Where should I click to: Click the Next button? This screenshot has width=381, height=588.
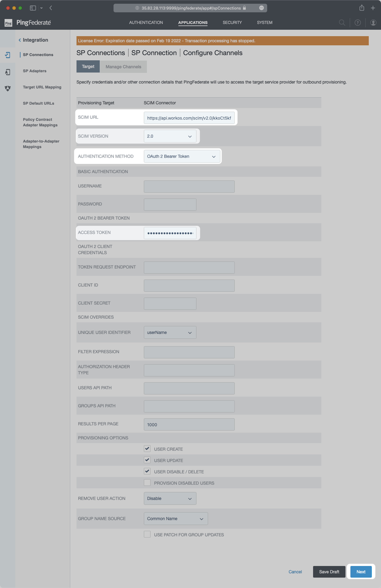click(361, 572)
